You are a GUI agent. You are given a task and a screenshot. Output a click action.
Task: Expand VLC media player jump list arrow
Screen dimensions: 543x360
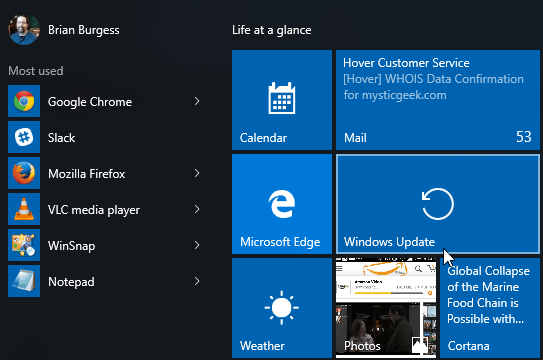[197, 209]
